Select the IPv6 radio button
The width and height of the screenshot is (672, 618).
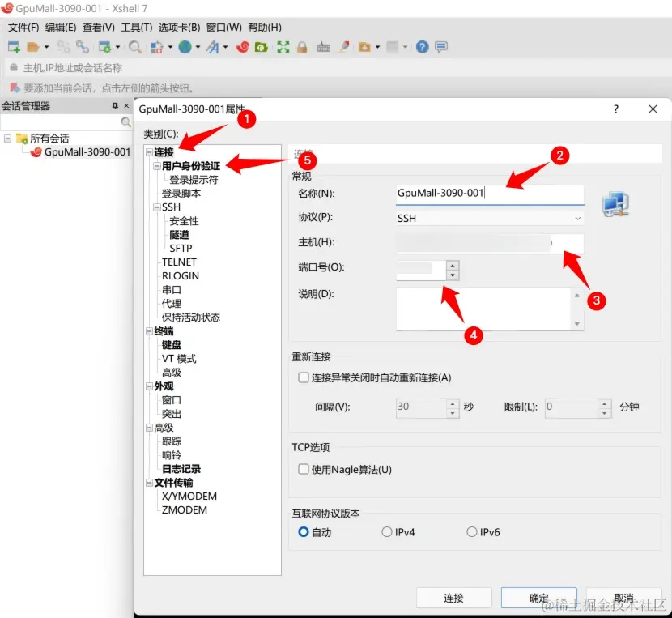coord(472,532)
